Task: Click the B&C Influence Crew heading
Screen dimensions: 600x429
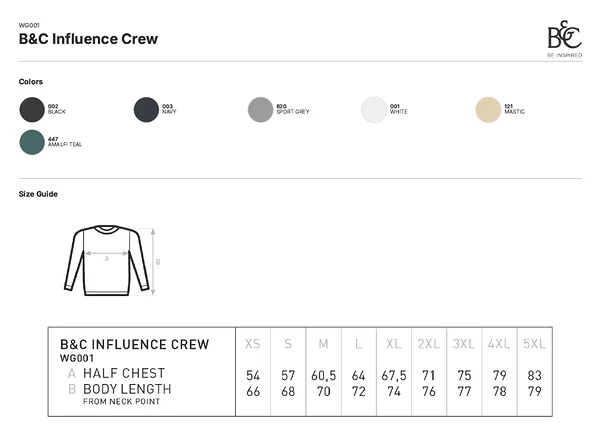Action: [x=88, y=39]
